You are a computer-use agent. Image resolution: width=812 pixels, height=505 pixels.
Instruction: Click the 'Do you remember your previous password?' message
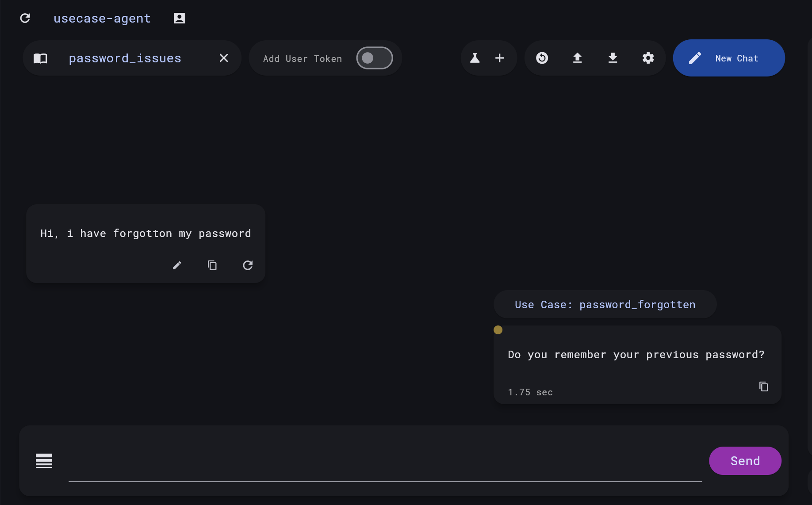coord(636,355)
